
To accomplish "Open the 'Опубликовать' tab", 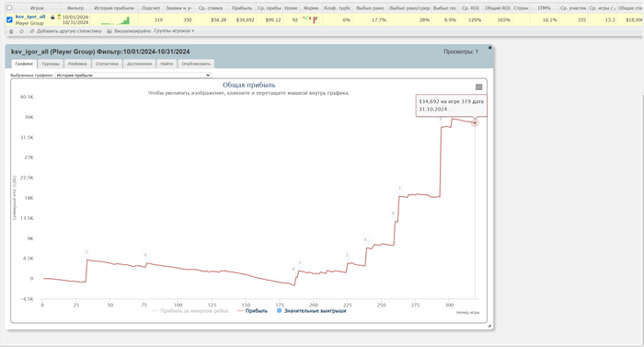I will [x=196, y=64].
